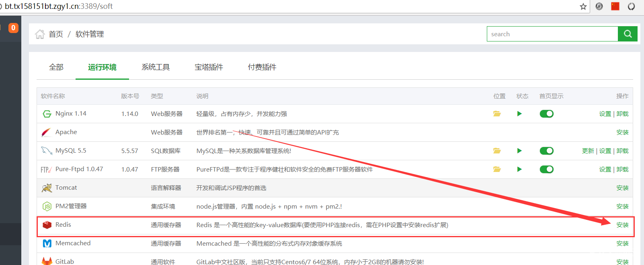This screenshot has width=644, height=265.
Task: Switch to the 付费插件 tab
Action: coord(262,67)
